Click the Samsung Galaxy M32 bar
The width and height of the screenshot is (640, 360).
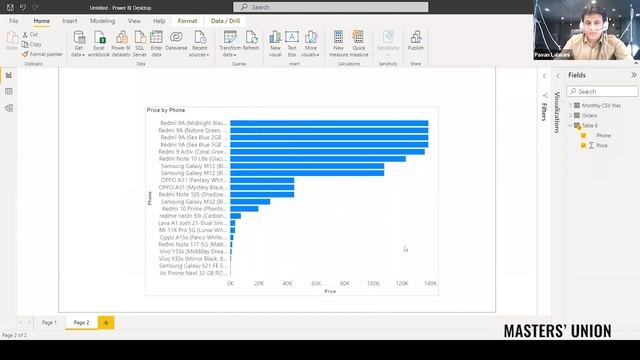pyautogui.click(x=250, y=202)
